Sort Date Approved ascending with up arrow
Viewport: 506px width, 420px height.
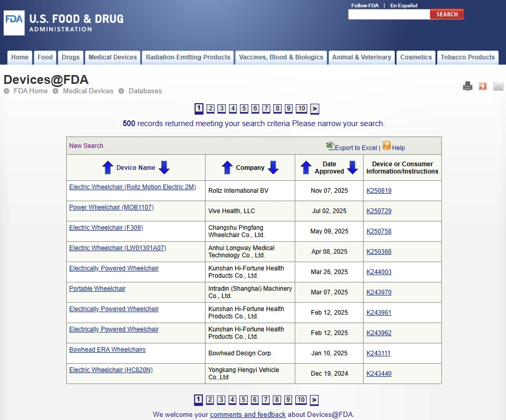point(306,168)
